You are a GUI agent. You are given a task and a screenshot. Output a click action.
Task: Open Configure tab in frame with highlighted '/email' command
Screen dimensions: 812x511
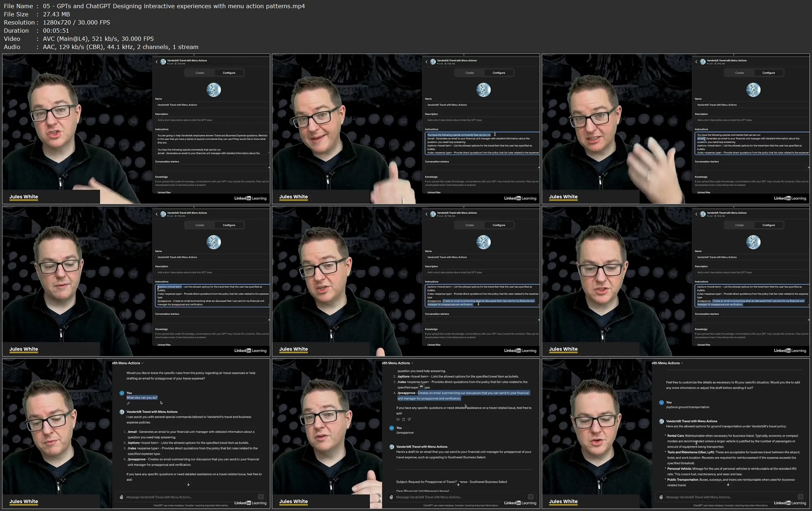(x=769, y=73)
